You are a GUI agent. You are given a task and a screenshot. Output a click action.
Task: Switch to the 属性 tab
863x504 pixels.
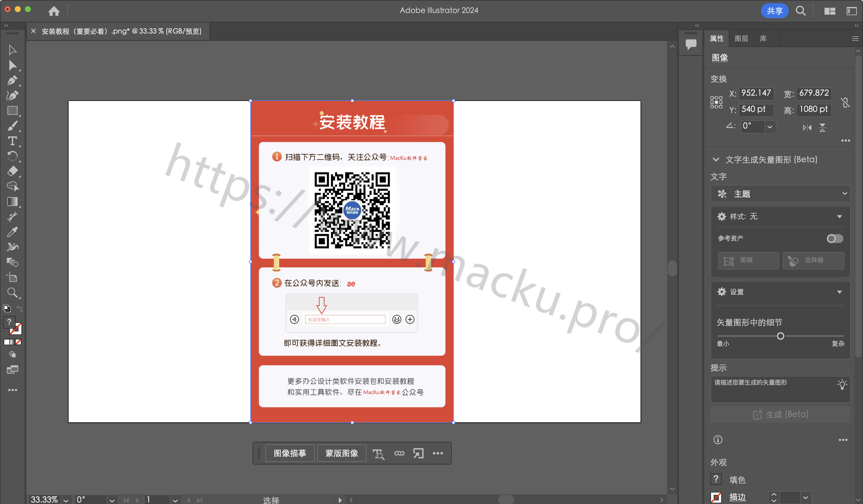click(x=716, y=38)
